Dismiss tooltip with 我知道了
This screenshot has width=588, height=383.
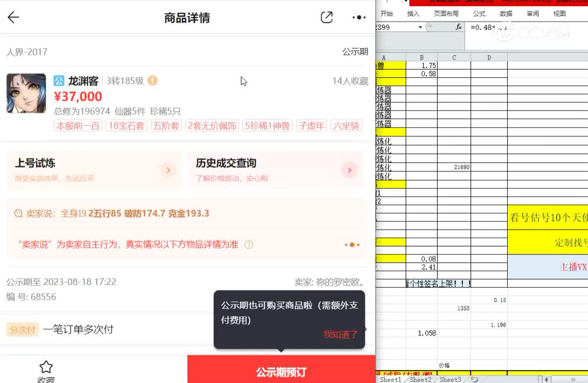click(x=340, y=334)
